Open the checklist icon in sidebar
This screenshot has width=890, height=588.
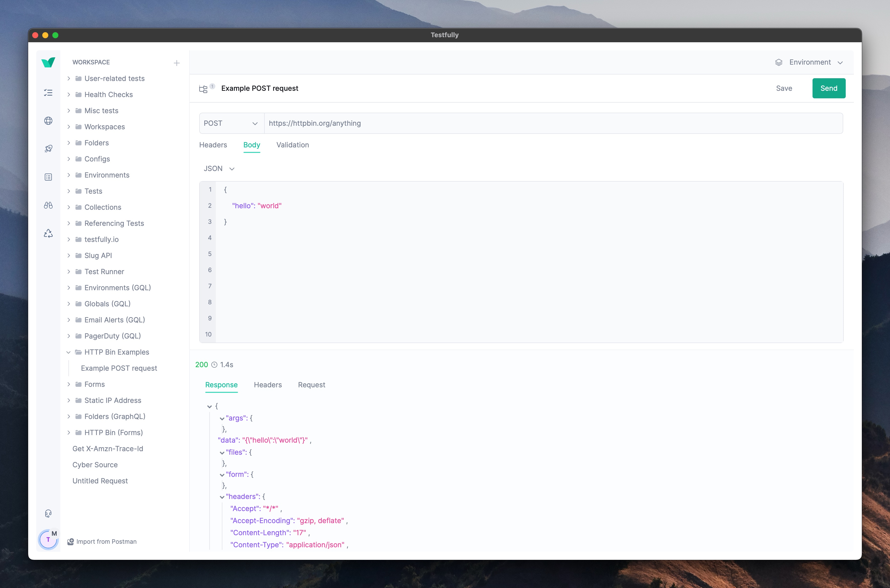tap(48, 93)
